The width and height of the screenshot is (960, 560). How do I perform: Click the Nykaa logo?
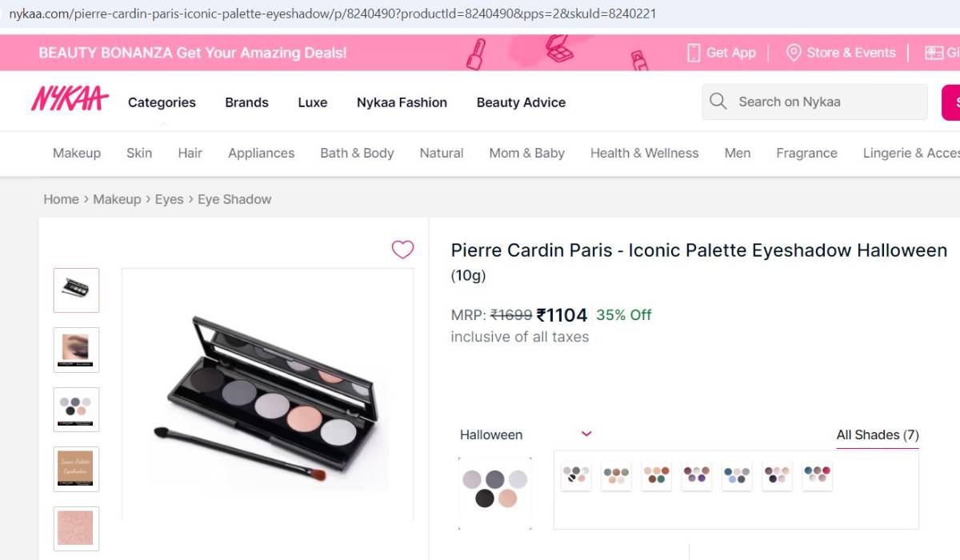[x=70, y=99]
